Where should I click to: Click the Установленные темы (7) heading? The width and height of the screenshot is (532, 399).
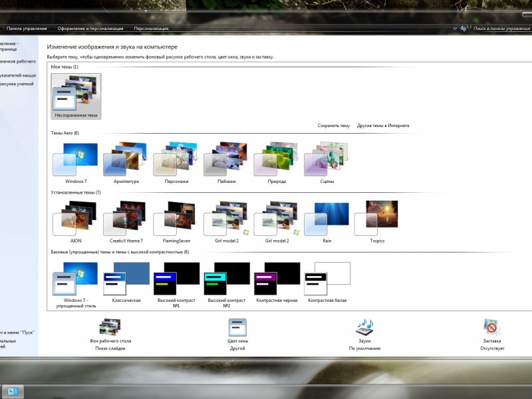coord(76,192)
